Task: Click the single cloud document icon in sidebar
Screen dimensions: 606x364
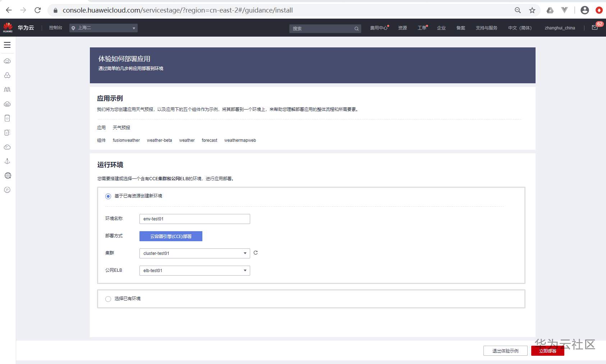Action: click(x=7, y=118)
